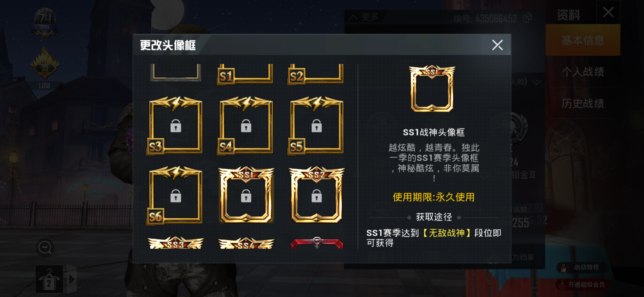Select the SS3 frame at bottom
The height and width of the screenshot is (297, 644).
(x=176, y=243)
